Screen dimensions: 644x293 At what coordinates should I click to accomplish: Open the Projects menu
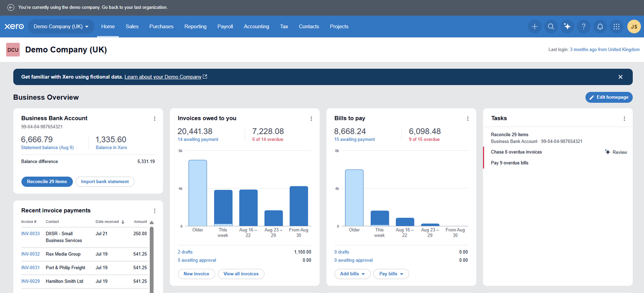[339, 27]
